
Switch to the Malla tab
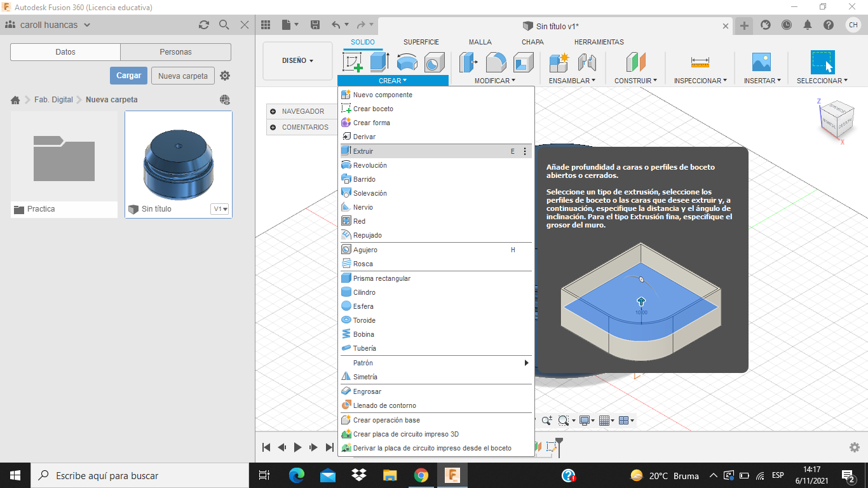tap(480, 42)
